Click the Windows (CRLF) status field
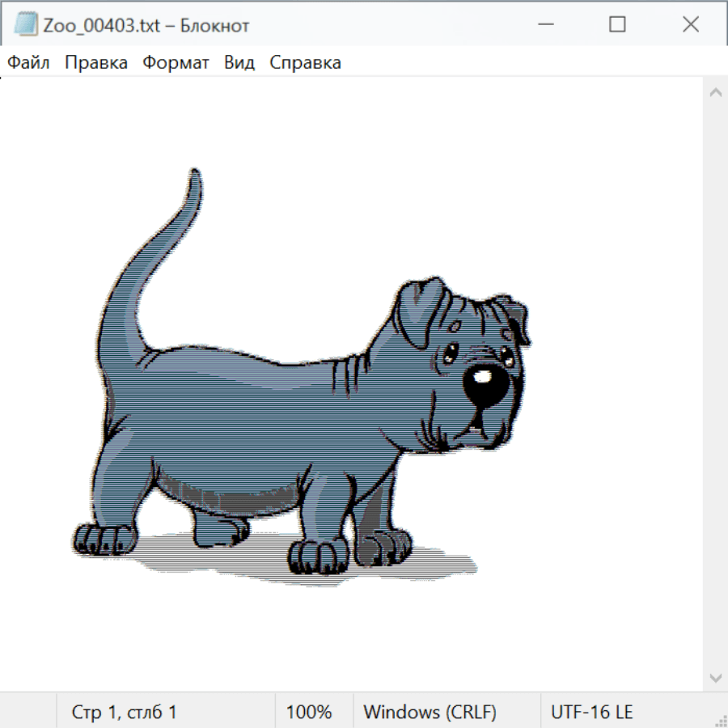Screen dimensions: 728x728 [430, 712]
